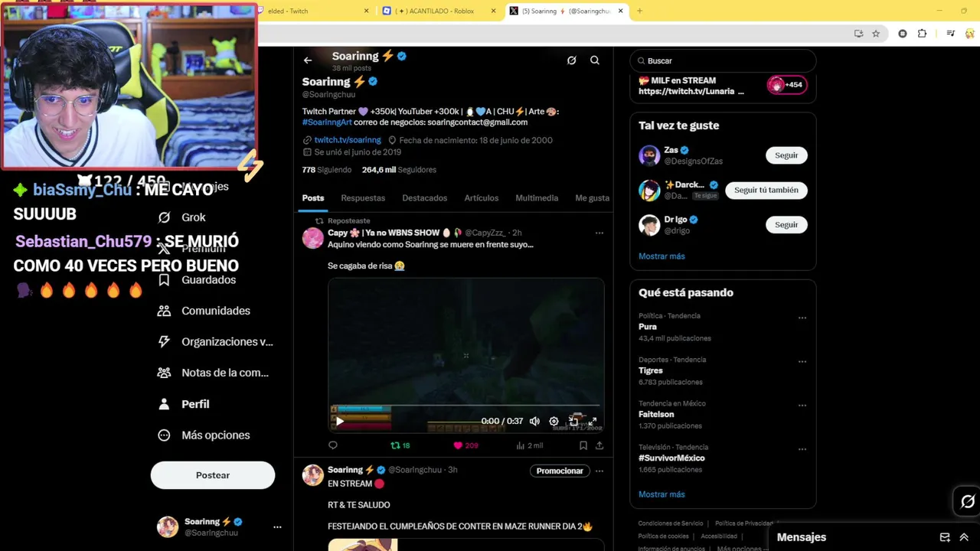Open browser extensions puzzle icon
The image size is (980, 551).
pos(922,34)
